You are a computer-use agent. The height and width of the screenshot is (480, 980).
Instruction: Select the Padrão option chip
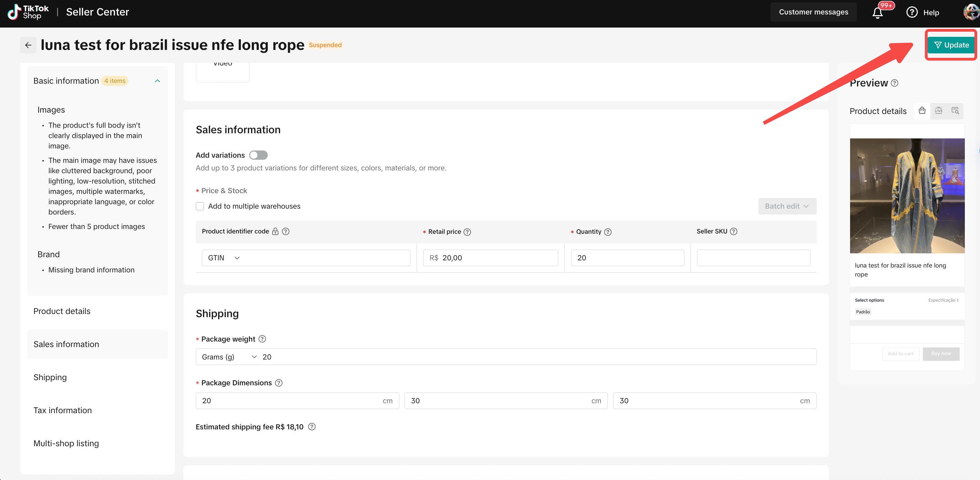pyautogui.click(x=863, y=312)
